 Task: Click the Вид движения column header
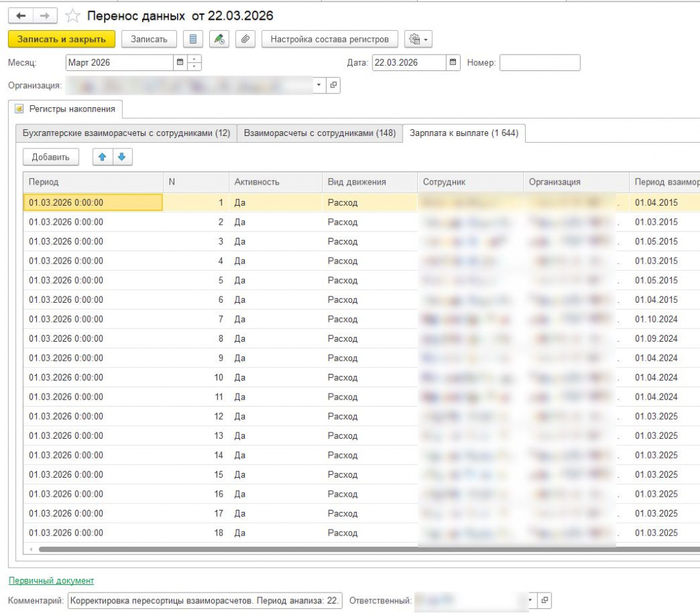[x=370, y=182]
